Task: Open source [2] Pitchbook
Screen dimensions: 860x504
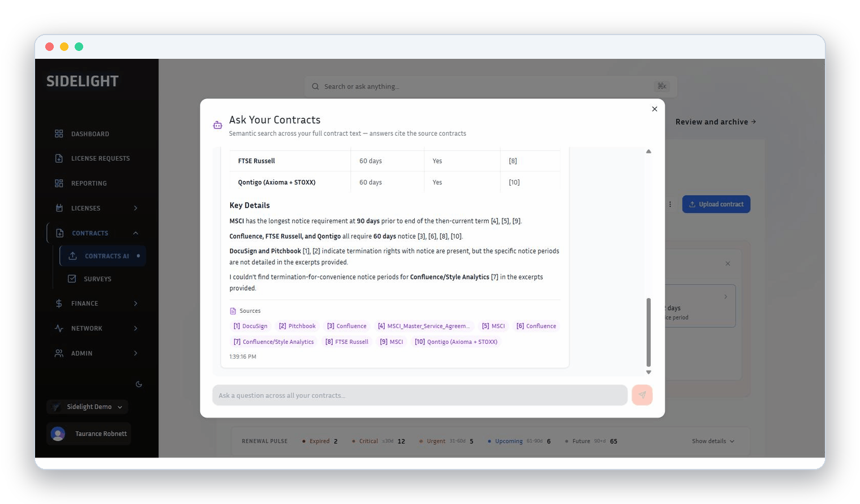Action: [x=297, y=326]
